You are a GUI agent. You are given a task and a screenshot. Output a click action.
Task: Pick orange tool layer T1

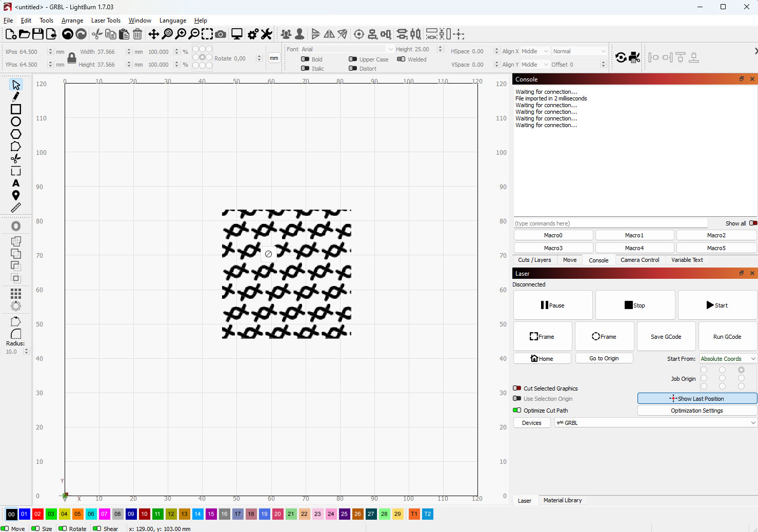point(414,514)
